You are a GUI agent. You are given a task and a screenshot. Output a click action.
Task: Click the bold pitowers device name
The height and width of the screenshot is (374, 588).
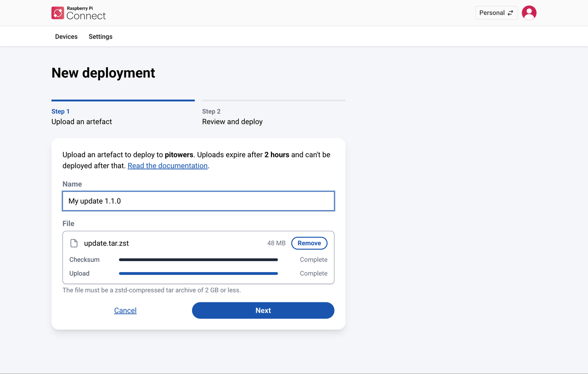[179, 155]
